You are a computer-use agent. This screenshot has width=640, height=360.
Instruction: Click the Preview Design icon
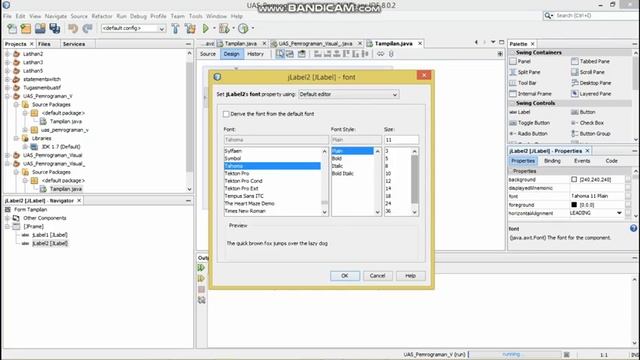pyautogui.click(x=302, y=54)
